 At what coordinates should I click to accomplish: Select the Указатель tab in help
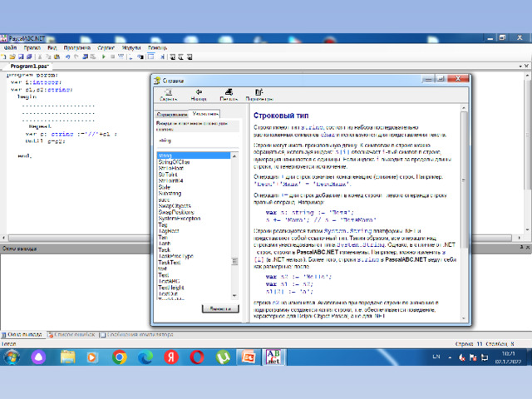pyautogui.click(x=205, y=114)
